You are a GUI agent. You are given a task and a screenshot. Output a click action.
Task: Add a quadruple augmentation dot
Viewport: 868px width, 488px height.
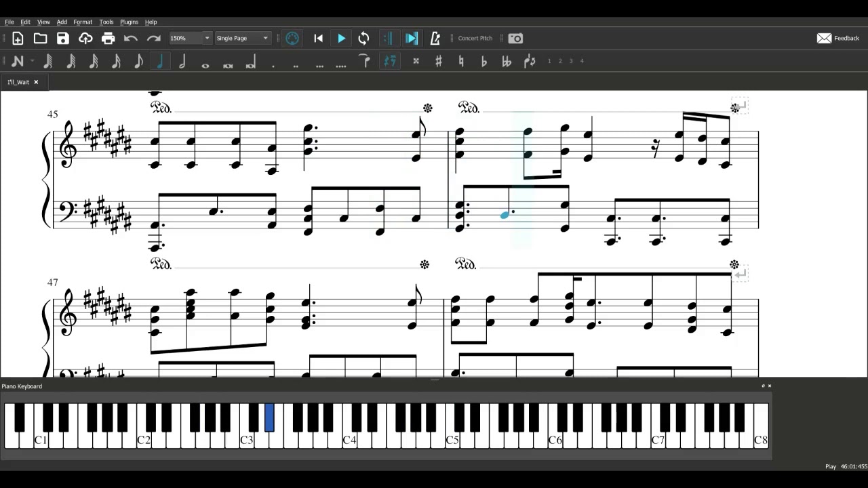(341, 65)
